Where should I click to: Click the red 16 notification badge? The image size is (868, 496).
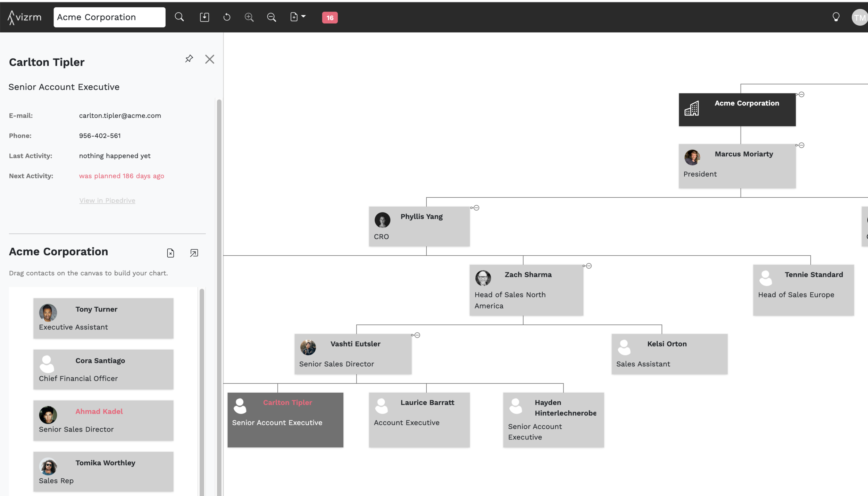coord(329,18)
